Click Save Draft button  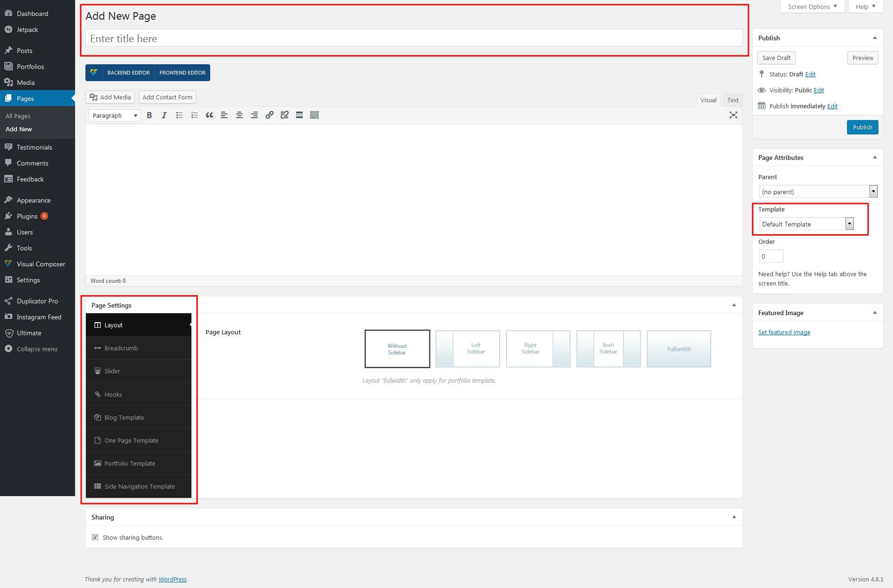776,58
